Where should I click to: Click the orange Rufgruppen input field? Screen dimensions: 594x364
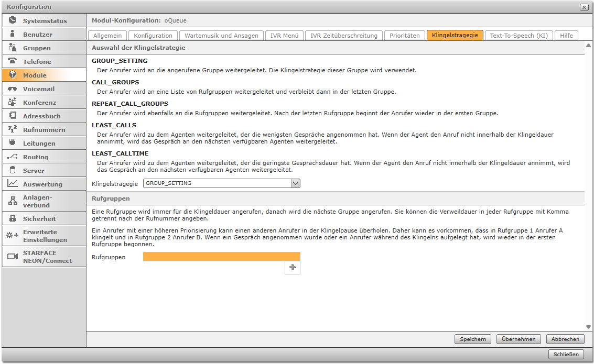click(221, 257)
